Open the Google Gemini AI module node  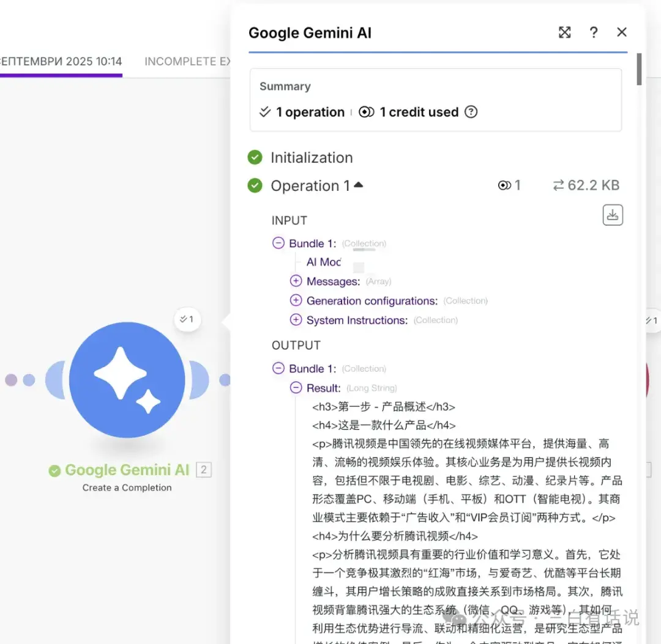point(127,380)
